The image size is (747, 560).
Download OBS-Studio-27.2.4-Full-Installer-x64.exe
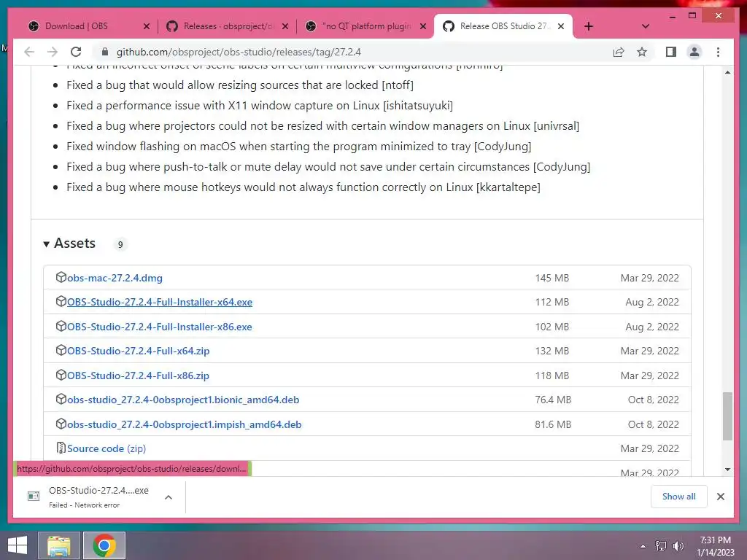[x=160, y=302]
